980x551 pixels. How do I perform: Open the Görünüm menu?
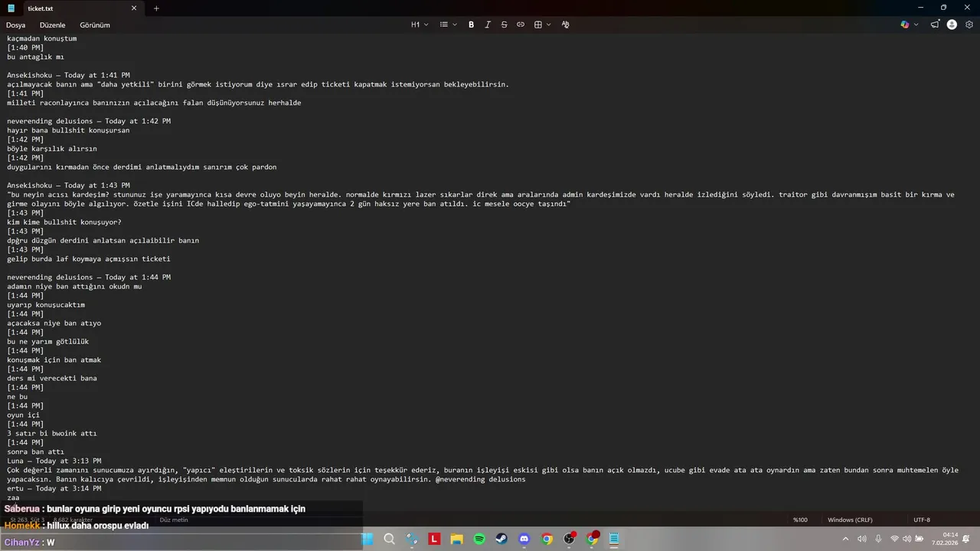(x=95, y=24)
